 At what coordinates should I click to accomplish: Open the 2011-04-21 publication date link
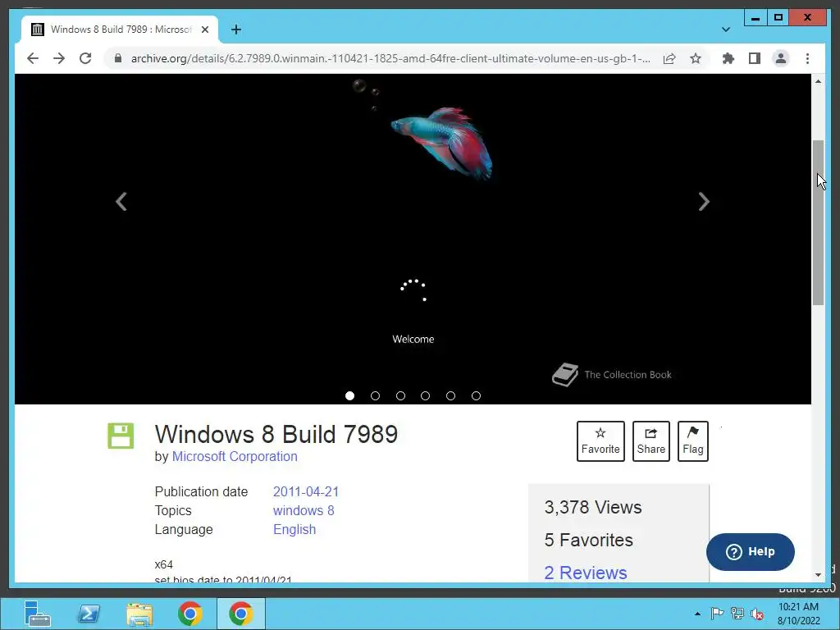click(306, 492)
